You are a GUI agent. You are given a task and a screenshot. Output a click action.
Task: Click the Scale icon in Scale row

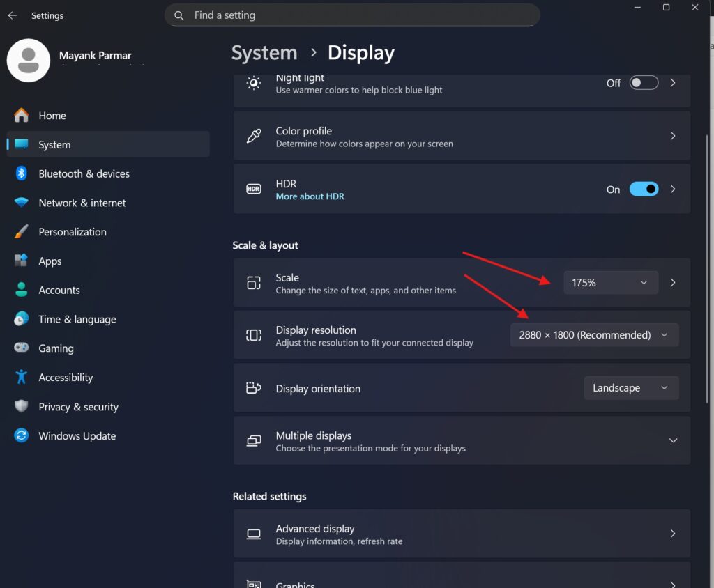click(254, 282)
